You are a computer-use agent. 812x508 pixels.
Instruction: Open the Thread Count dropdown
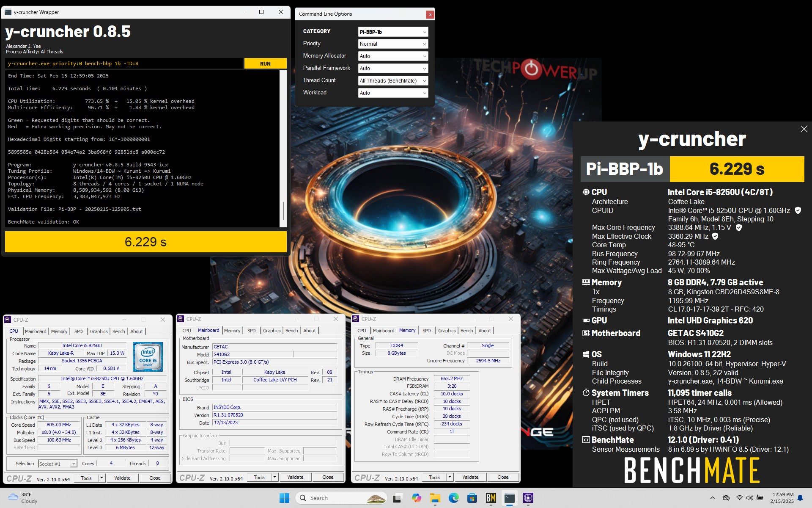(393, 81)
